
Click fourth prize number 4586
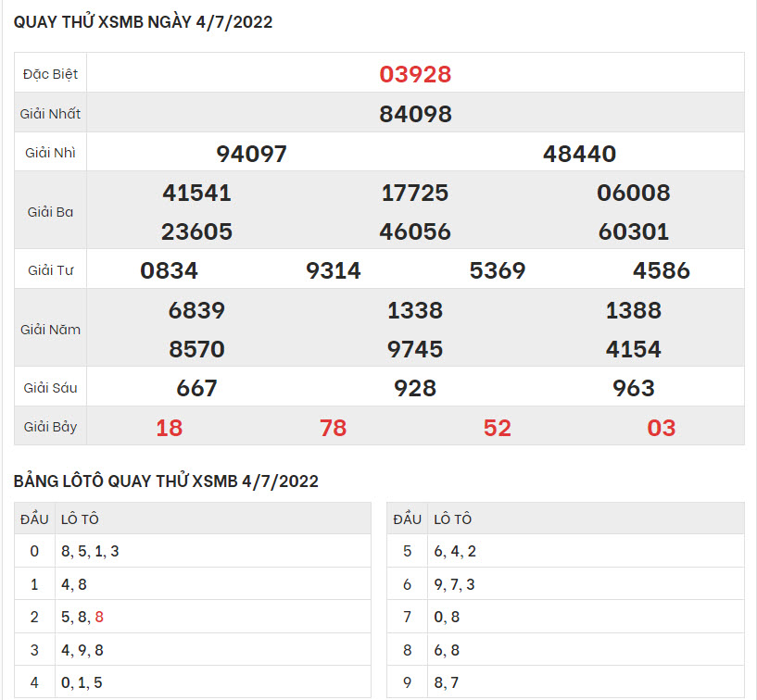coord(662,270)
